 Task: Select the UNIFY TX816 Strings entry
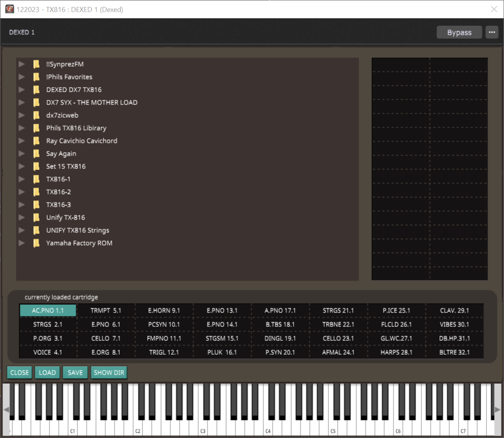click(77, 230)
